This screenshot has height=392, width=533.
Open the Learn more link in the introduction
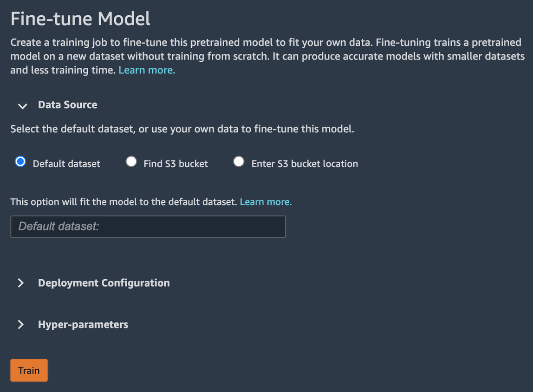pyautogui.click(x=146, y=70)
